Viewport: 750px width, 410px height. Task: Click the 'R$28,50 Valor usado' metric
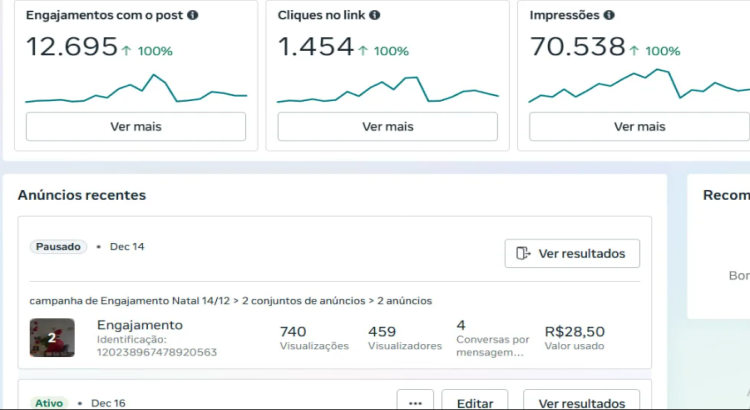(x=574, y=338)
